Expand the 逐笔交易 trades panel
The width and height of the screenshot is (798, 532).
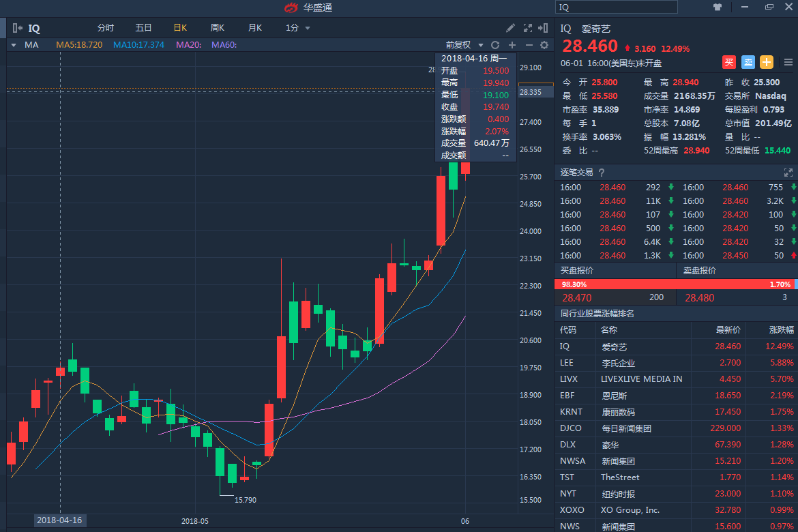click(x=788, y=173)
